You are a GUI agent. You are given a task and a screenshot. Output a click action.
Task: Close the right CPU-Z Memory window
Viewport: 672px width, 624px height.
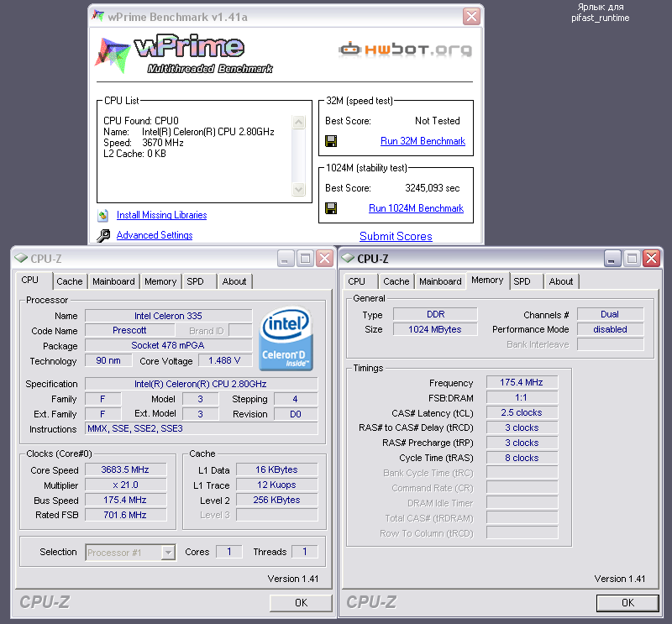click(x=652, y=259)
